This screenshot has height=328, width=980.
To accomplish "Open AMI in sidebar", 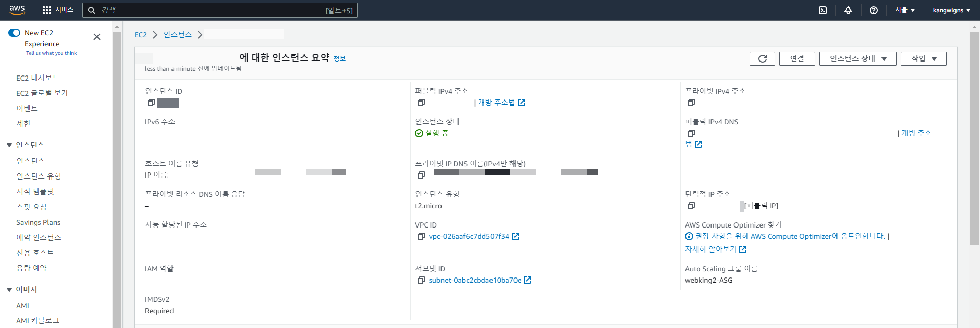I will tap(22, 306).
